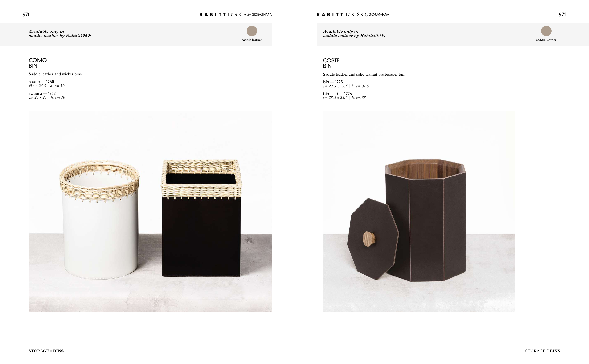This screenshot has height=364, width=589.
Task: Click the octagonal lid with wooden knob
Action: (x=373, y=239)
